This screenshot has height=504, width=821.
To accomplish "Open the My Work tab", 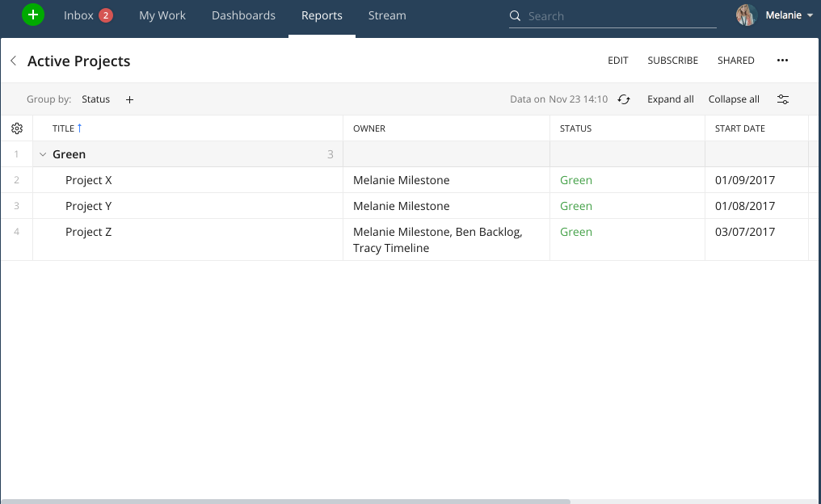I will pyautogui.click(x=162, y=15).
